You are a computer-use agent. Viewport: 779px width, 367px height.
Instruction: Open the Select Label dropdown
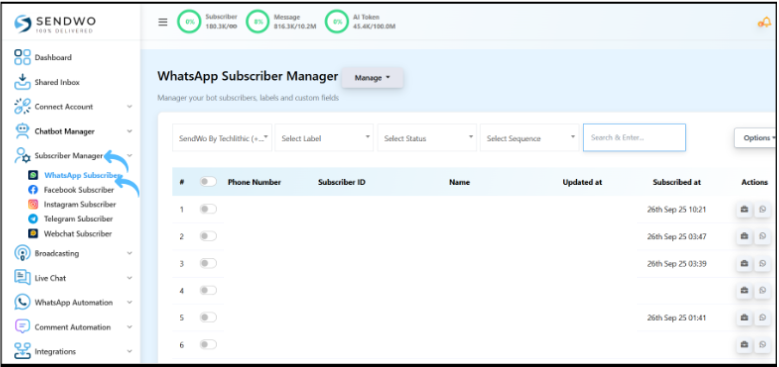(x=324, y=138)
